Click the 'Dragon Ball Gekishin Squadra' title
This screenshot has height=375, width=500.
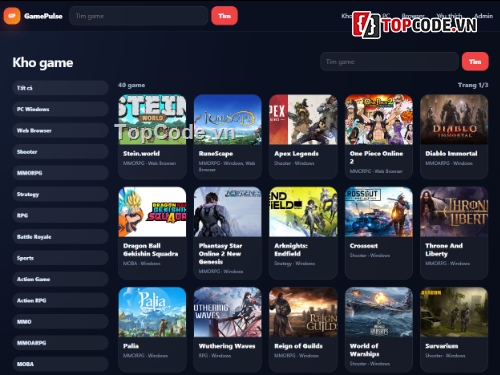tap(150, 250)
